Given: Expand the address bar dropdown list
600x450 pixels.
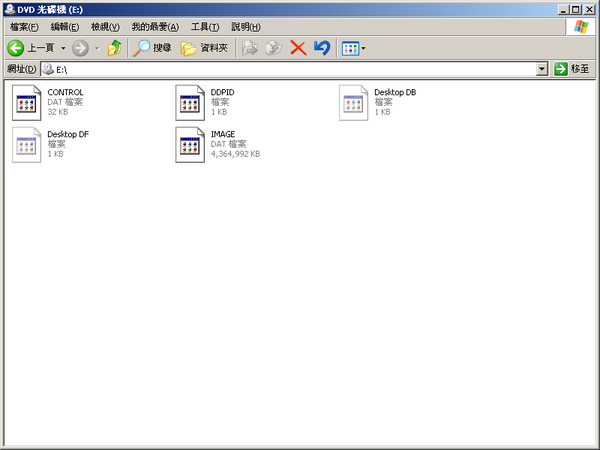Looking at the screenshot, I should [542, 69].
